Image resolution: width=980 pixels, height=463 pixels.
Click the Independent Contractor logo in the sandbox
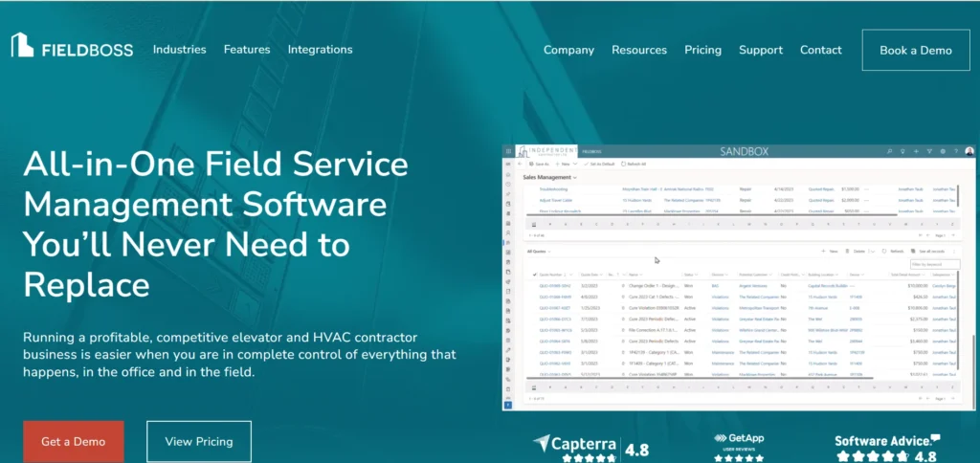(x=546, y=151)
